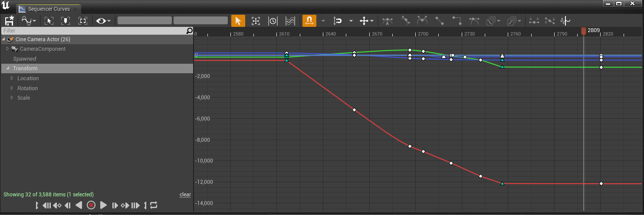This screenshot has height=215, width=644.
Task: Select the red curve key near -5,000
Action: pyautogui.click(x=354, y=110)
